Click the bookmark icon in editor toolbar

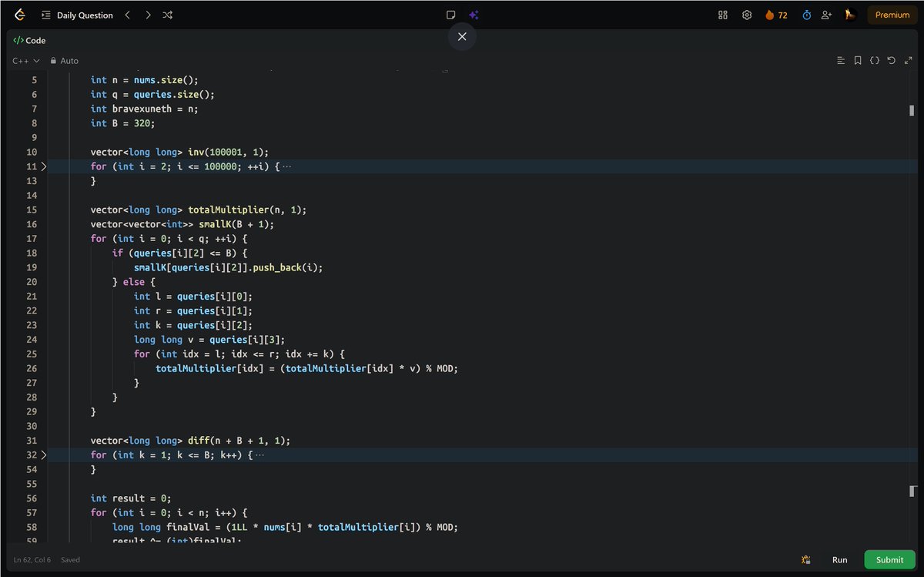(x=858, y=61)
